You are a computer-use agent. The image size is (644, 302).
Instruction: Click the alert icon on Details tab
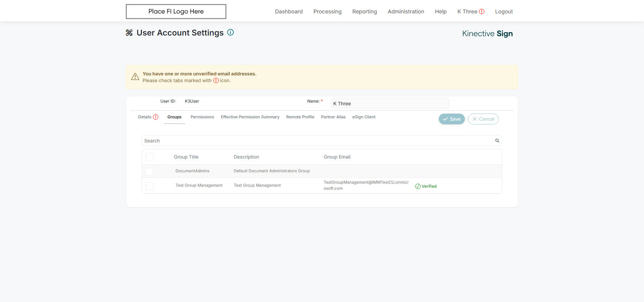[x=156, y=117]
